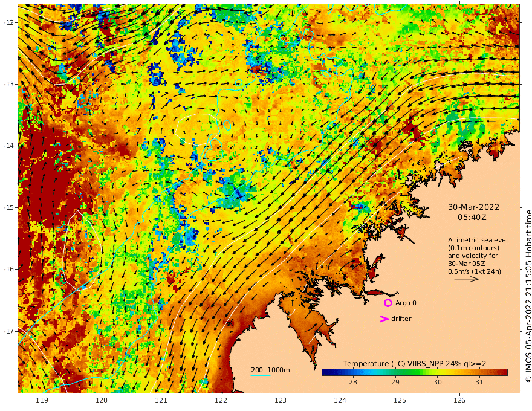Screen dimensions: 532x411
Task: Click colorbar tick label 29
Action: coord(395,382)
